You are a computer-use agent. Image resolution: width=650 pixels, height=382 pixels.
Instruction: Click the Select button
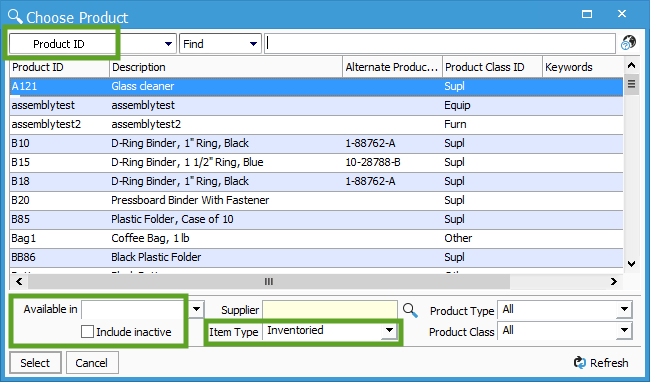[35, 363]
